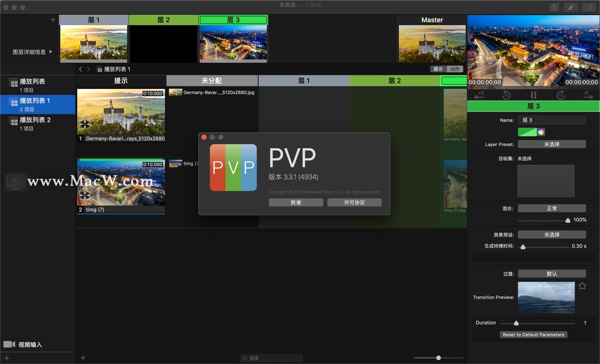Select the 层 1 column header

click(304, 80)
